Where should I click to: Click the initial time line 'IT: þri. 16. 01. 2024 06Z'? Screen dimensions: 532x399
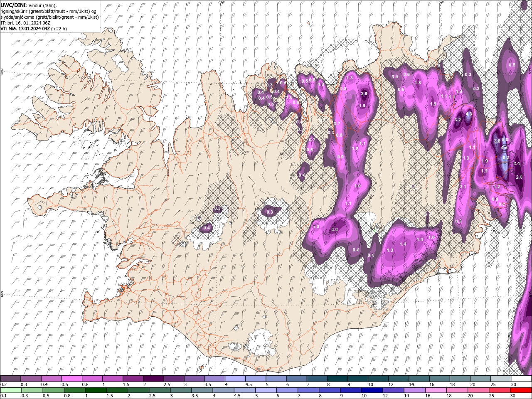click(x=26, y=23)
